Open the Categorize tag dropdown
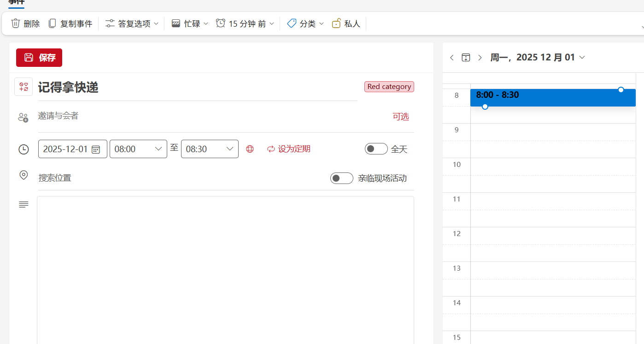 (305, 24)
